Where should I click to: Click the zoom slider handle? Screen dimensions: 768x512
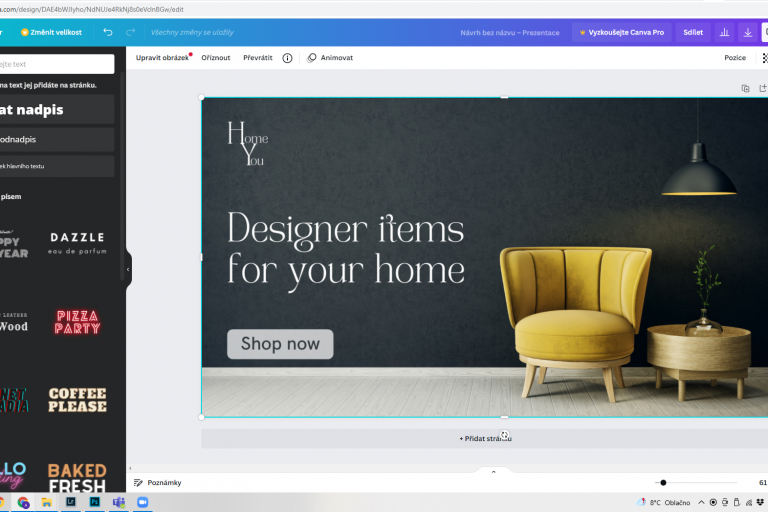pyautogui.click(x=663, y=483)
